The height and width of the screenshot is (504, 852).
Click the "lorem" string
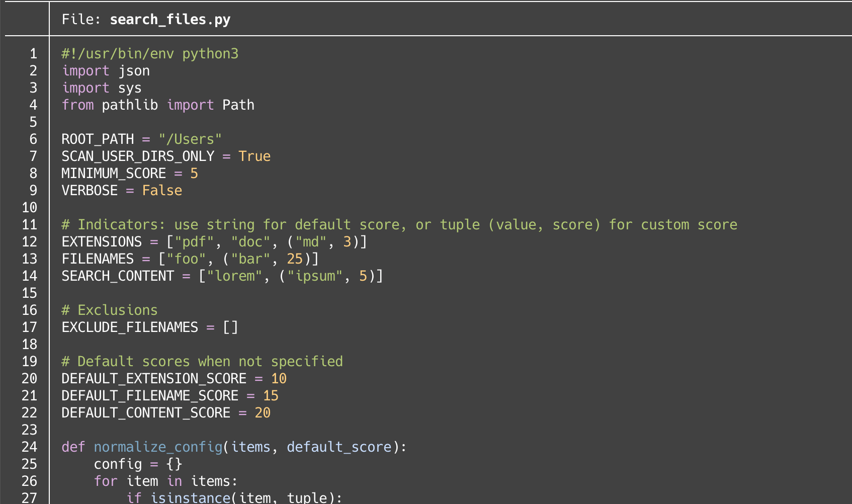coord(234,276)
